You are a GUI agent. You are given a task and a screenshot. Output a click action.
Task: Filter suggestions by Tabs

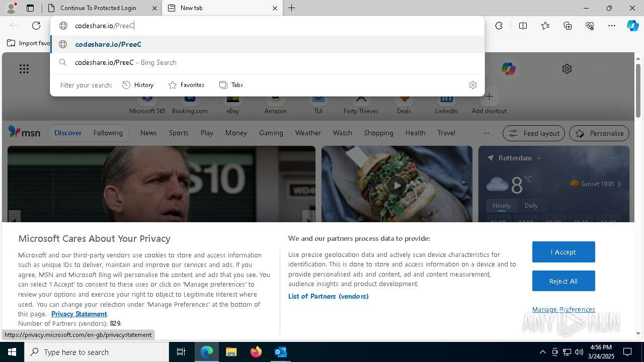[x=231, y=85]
